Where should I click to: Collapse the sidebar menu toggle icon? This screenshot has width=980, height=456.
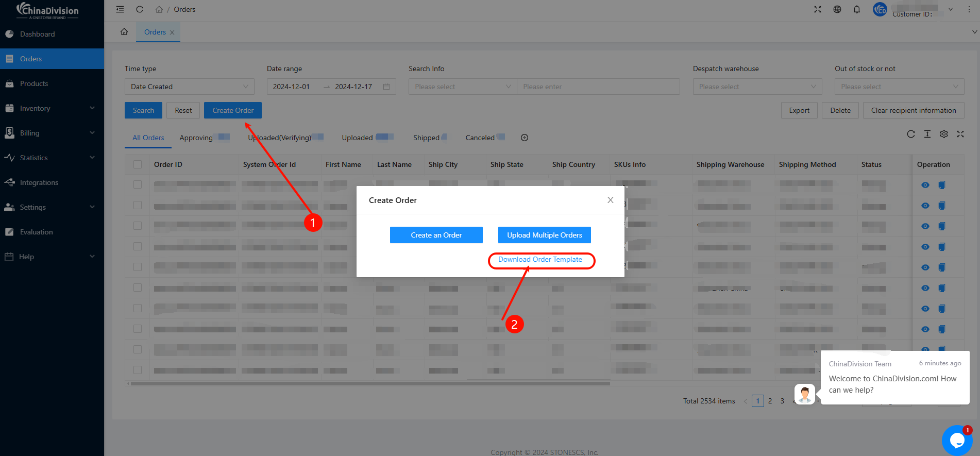pyautogui.click(x=120, y=9)
